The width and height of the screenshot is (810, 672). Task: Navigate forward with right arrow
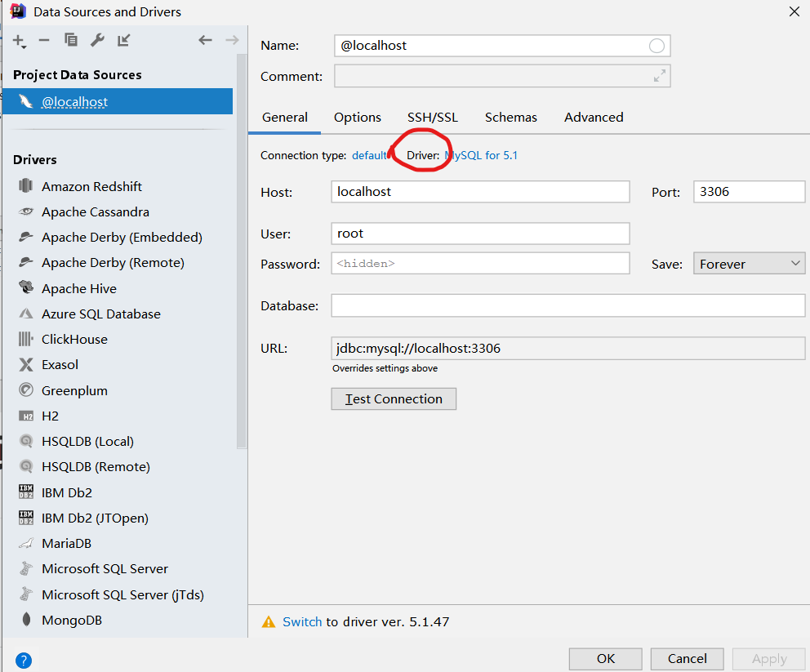[x=232, y=40]
